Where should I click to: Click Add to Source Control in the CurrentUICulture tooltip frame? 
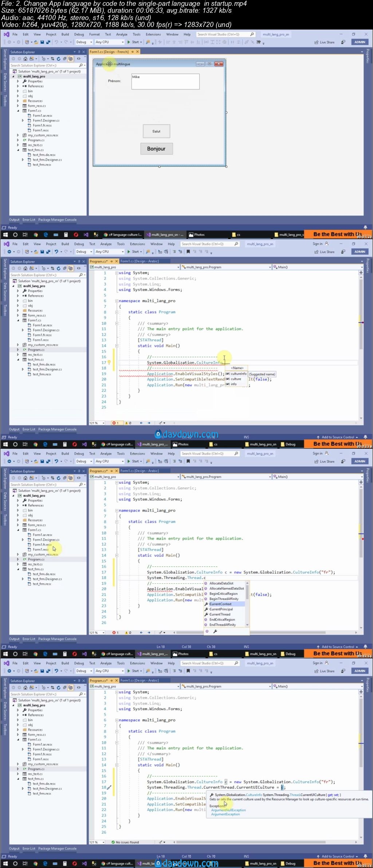tap(337, 856)
